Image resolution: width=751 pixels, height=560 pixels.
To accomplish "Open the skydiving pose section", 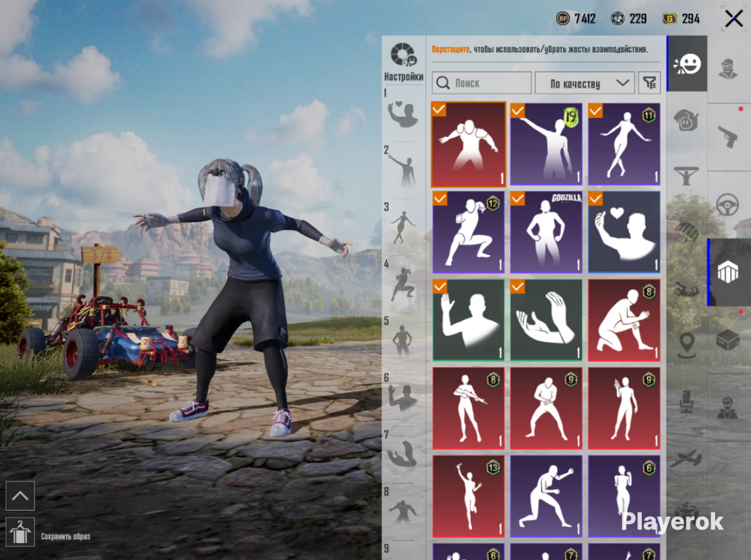I will 686,289.
